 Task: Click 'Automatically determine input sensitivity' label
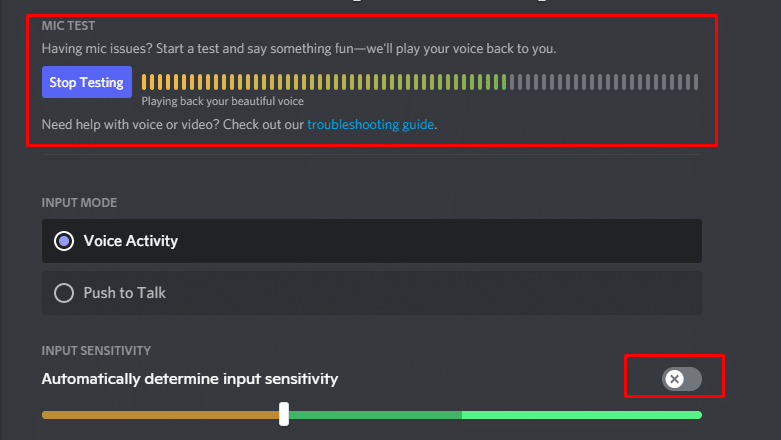pyautogui.click(x=190, y=379)
